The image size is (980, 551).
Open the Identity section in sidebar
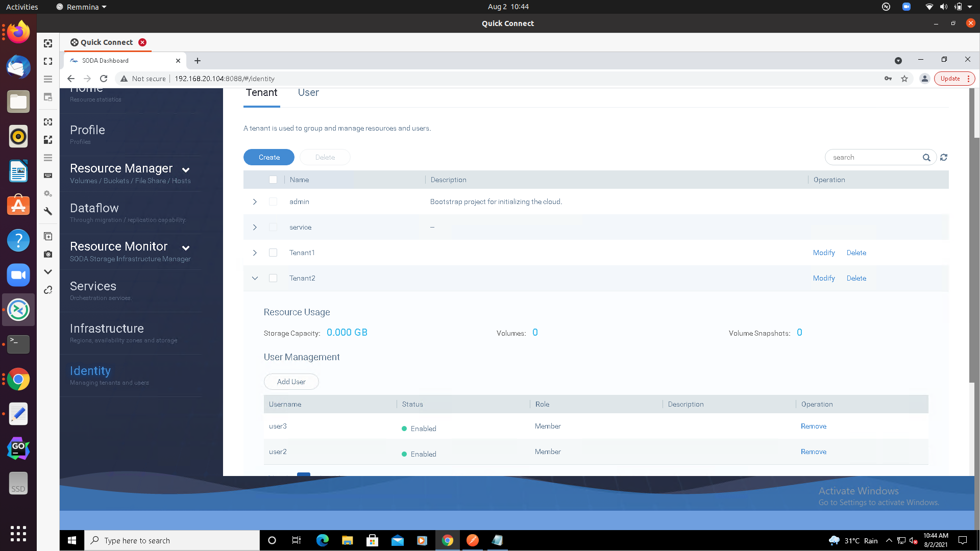(90, 370)
